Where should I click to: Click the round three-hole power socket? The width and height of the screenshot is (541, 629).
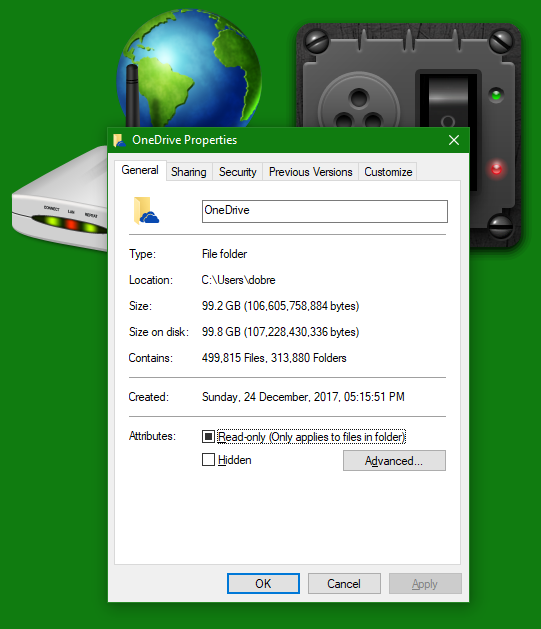click(x=359, y=105)
